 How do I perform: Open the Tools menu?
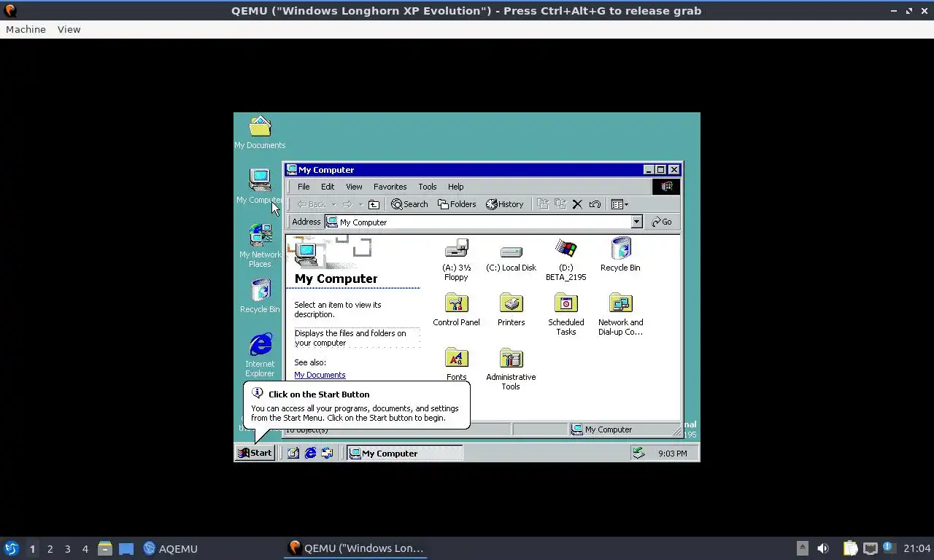point(428,187)
